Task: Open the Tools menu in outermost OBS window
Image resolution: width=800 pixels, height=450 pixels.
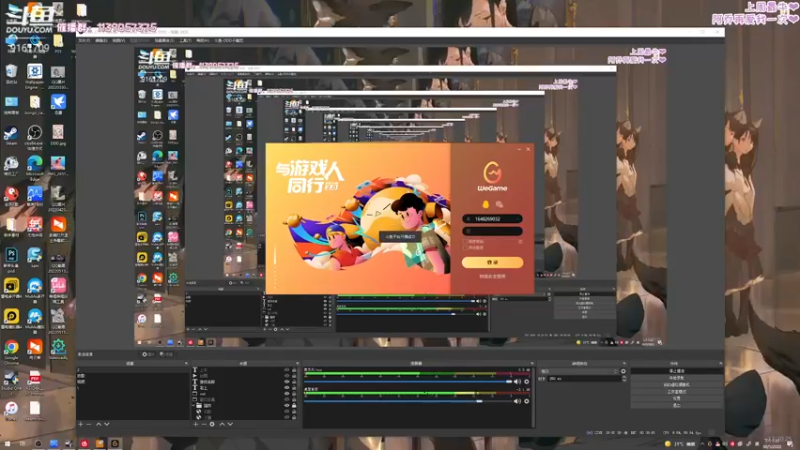Action: [185, 40]
